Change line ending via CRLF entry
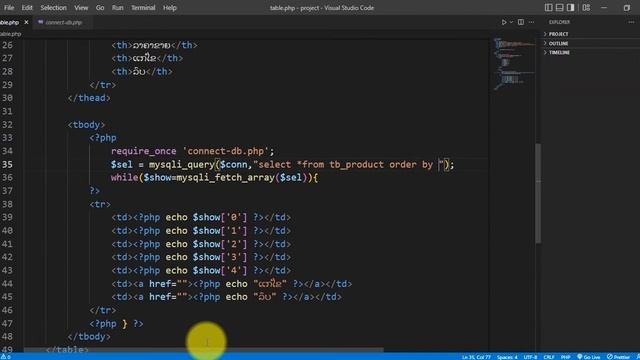 [549, 357]
